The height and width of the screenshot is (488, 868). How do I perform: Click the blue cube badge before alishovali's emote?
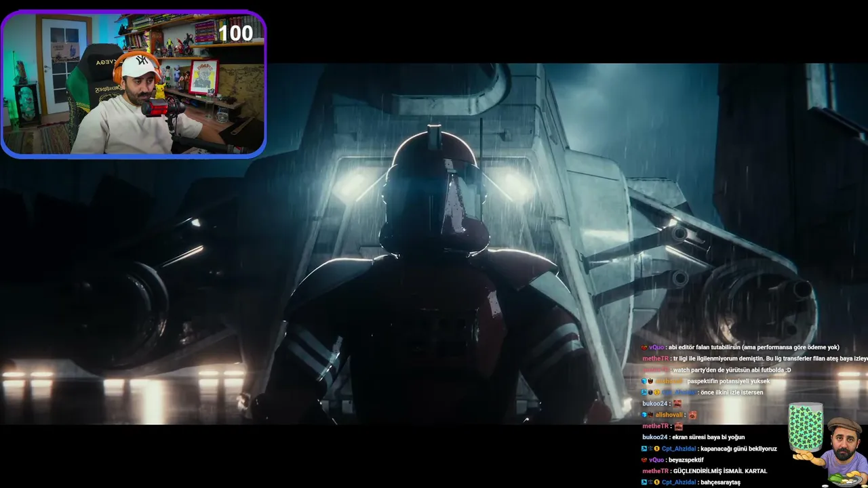(x=644, y=415)
